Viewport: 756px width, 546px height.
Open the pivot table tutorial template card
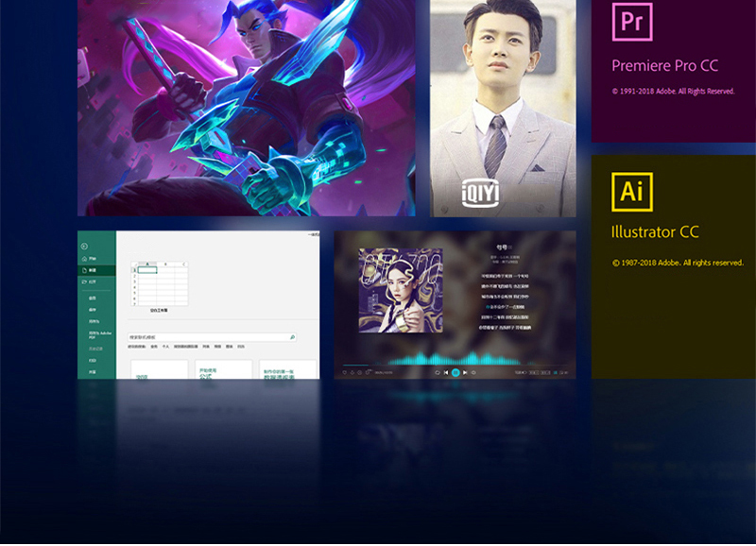pyautogui.click(x=287, y=369)
